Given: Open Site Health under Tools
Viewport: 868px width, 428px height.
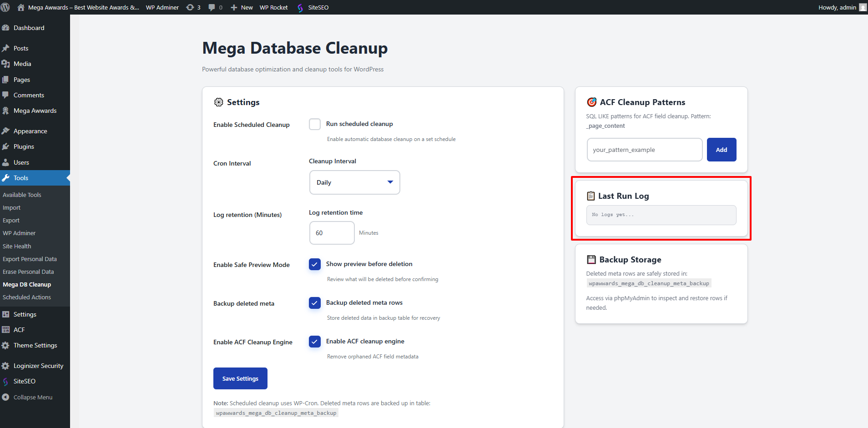Looking at the screenshot, I should click(17, 246).
